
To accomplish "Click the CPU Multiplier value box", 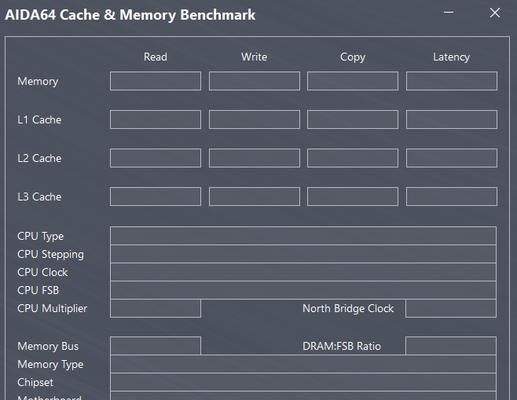I will coord(155,309).
